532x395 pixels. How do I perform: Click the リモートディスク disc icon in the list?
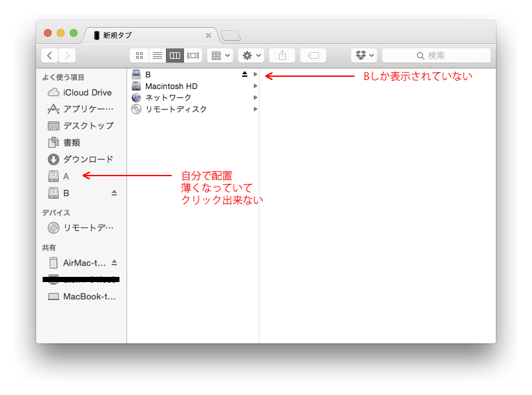tap(136, 109)
